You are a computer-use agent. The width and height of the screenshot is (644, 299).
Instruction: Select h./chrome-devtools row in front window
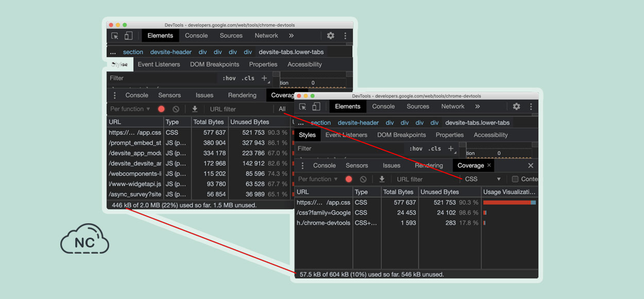tap(416, 223)
